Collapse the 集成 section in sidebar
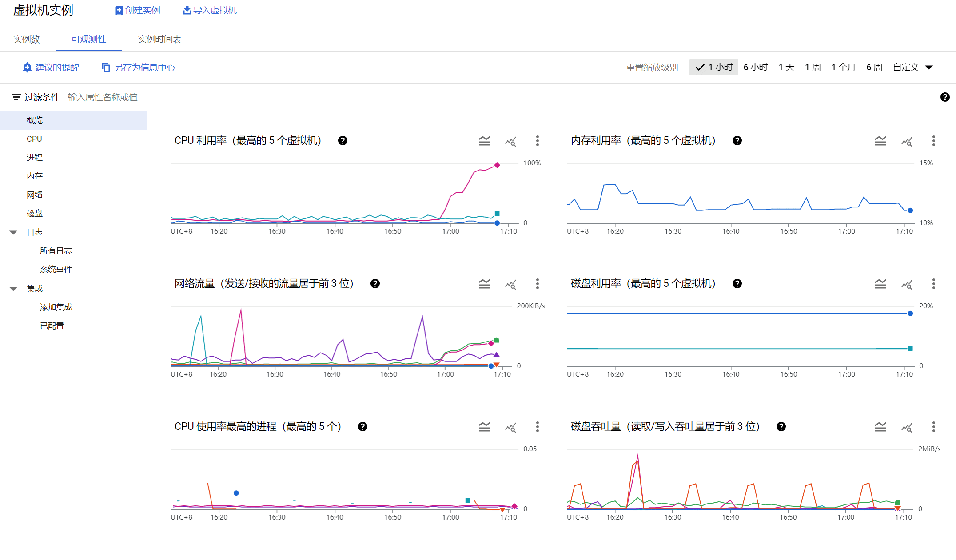Image resolution: width=956 pixels, height=560 pixels. (13, 288)
